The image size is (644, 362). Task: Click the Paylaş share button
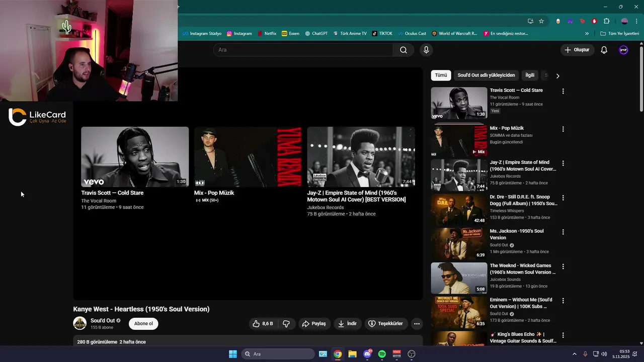[x=314, y=324]
